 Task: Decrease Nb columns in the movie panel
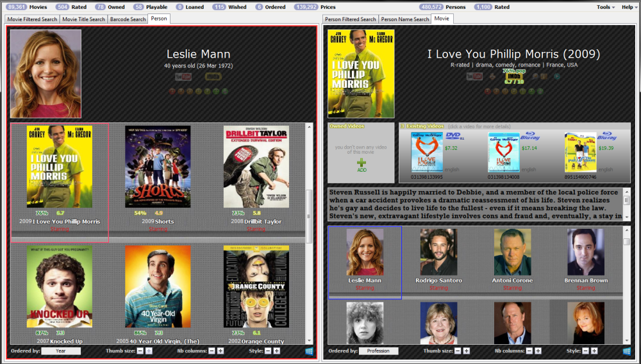pos(529,351)
